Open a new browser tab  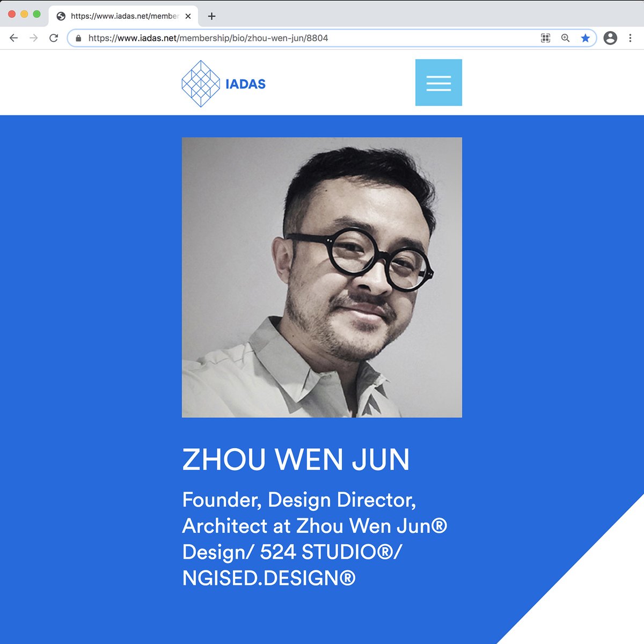[x=211, y=16]
